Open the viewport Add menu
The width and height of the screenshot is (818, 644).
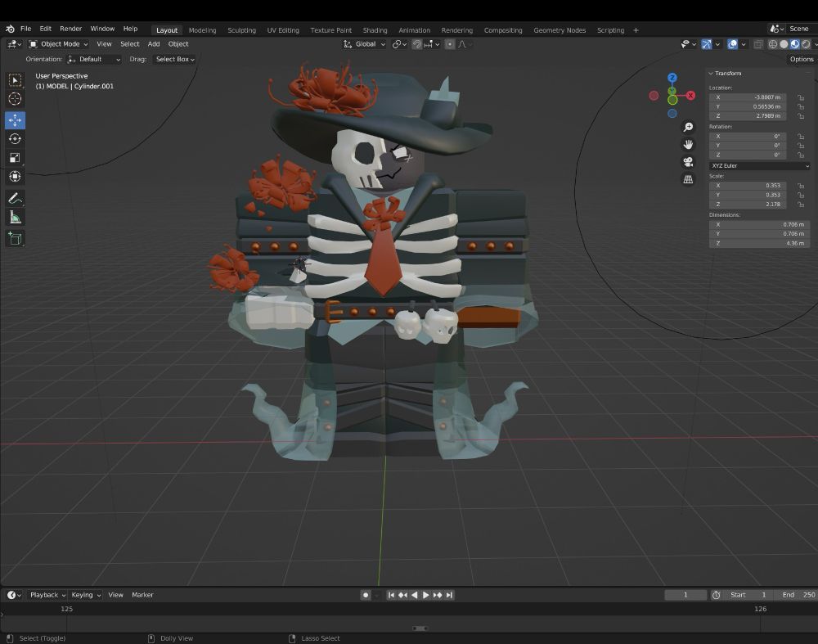[x=154, y=44]
